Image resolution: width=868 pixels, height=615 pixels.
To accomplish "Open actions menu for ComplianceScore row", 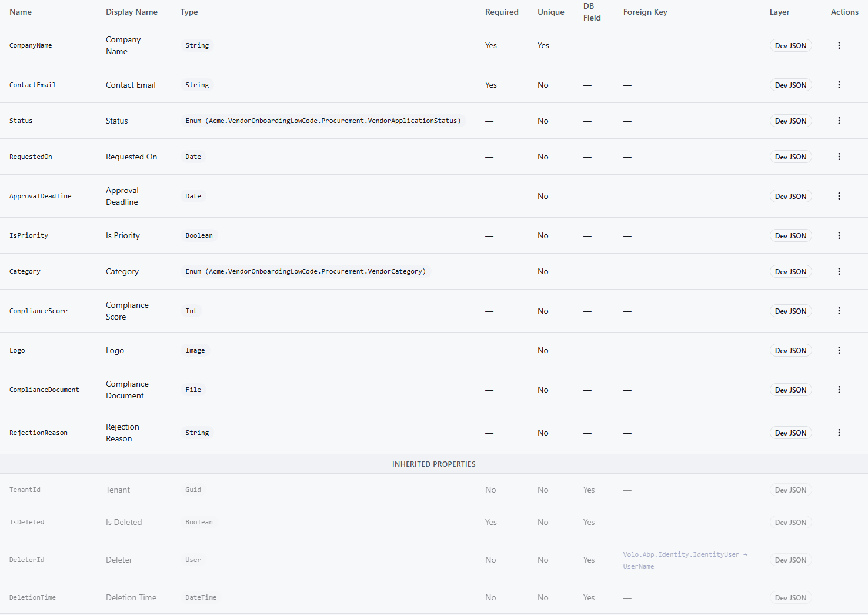I will pos(839,311).
